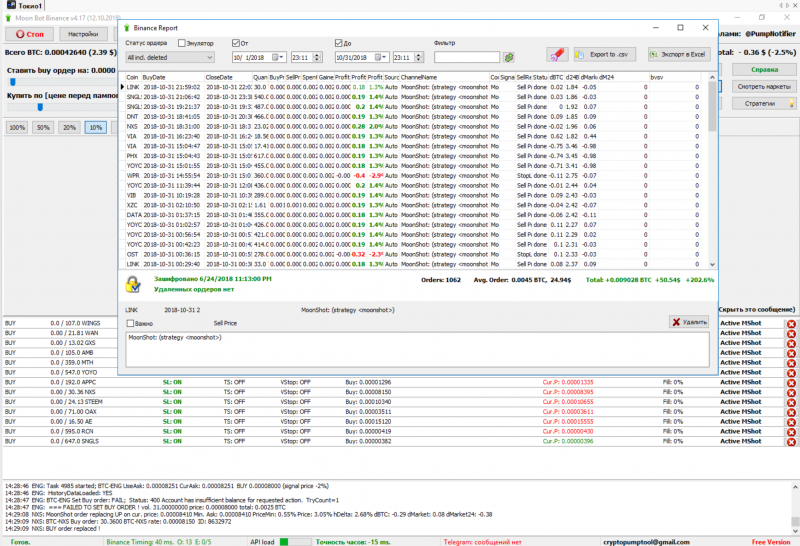Viewport: 800px width, 546px height.
Task: Cancel the WAN order with red X
Action: pyautogui.click(x=791, y=333)
